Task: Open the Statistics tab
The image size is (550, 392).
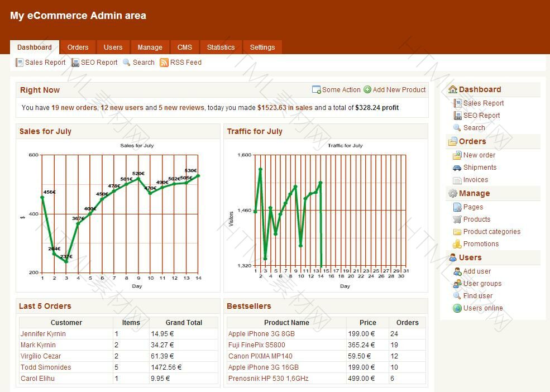Action: click(221, 47)
